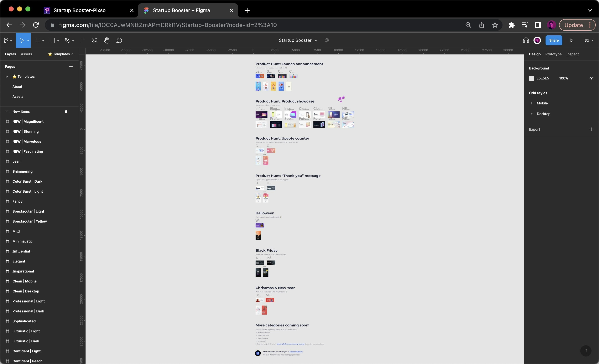
Task: Open the 3% zoom dropdown
Action: 589,40
